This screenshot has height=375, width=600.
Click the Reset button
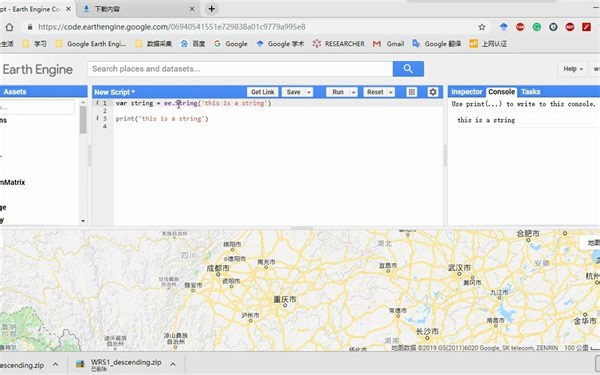[x=375, y=92]
